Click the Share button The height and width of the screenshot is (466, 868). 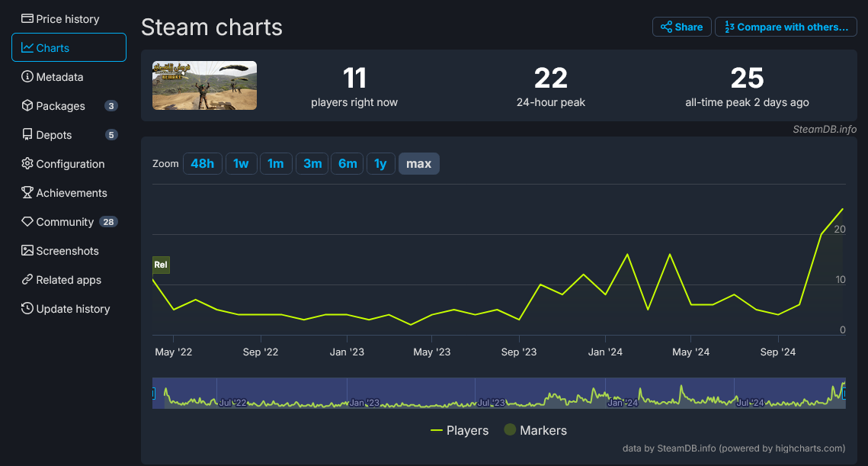(x=681, y=27)
